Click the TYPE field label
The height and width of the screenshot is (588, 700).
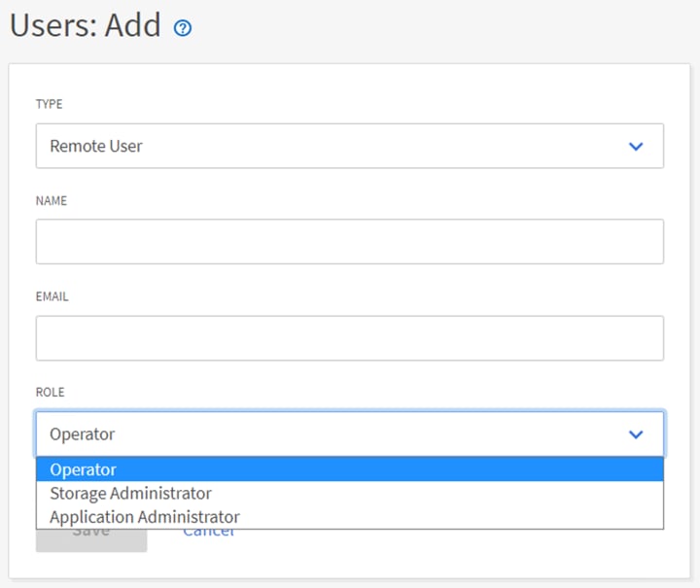(x=50, y=104)
